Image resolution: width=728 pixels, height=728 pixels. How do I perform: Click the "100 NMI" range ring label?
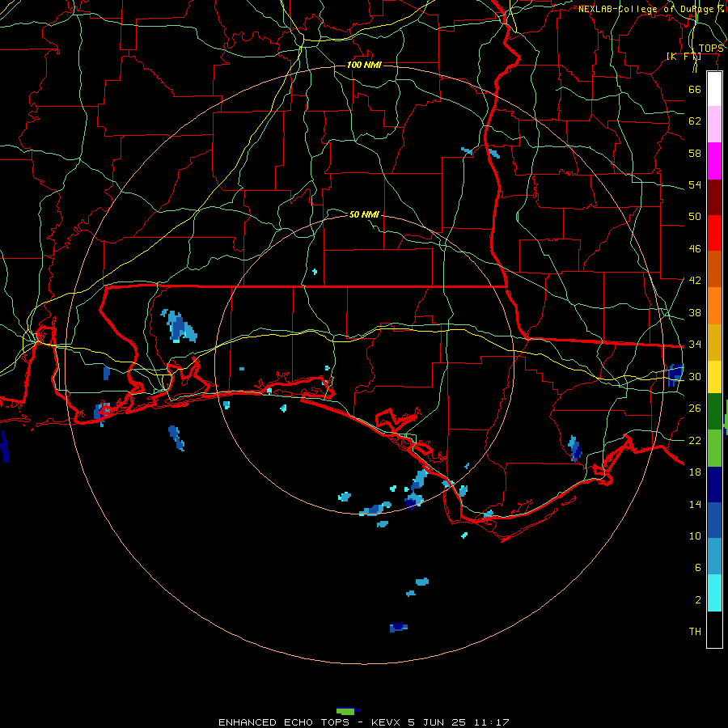(x=364, y=65)
